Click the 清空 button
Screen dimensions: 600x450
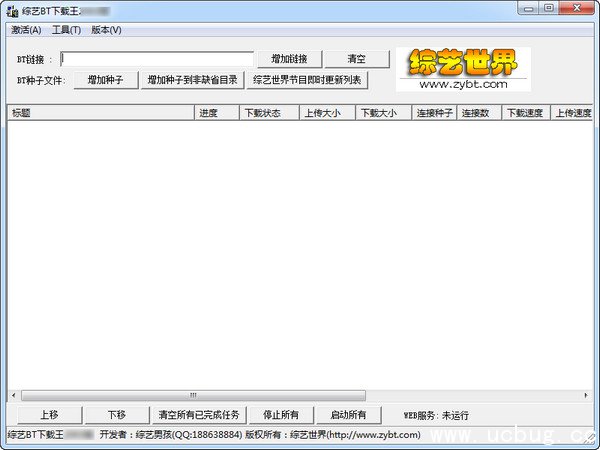tap(357, 59)
